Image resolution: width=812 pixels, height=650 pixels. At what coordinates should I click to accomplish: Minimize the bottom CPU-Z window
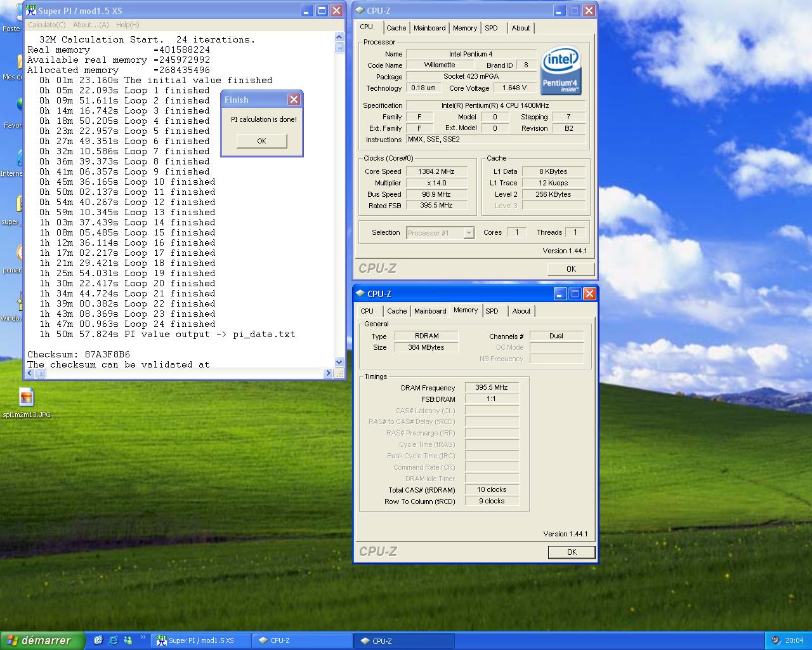[560, 293]
